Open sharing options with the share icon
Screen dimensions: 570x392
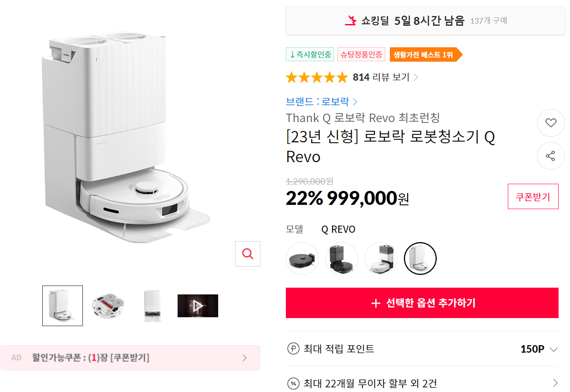[551, 156]
